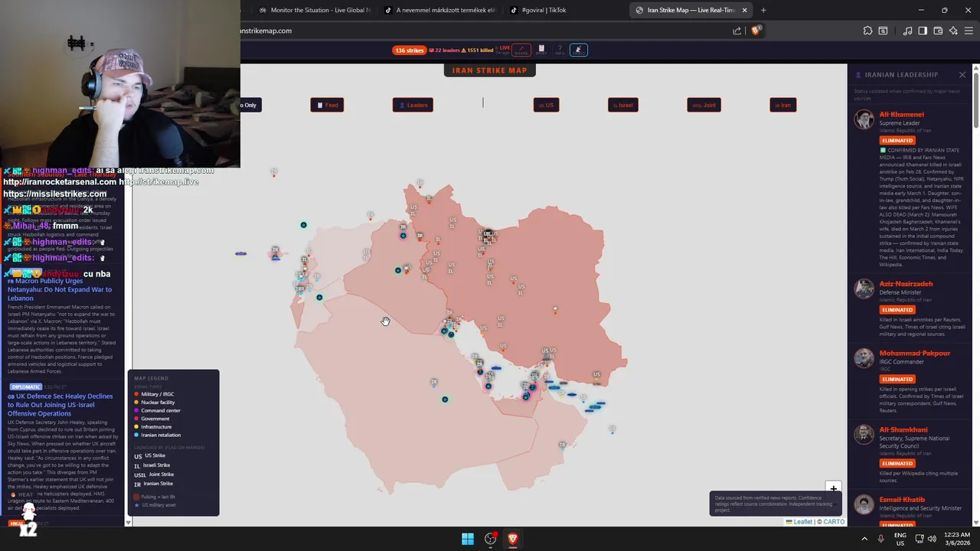Open the UK Defence Sec Healey news headline
The height and width of the screenshot is (551, 980).
click(60, 405)
